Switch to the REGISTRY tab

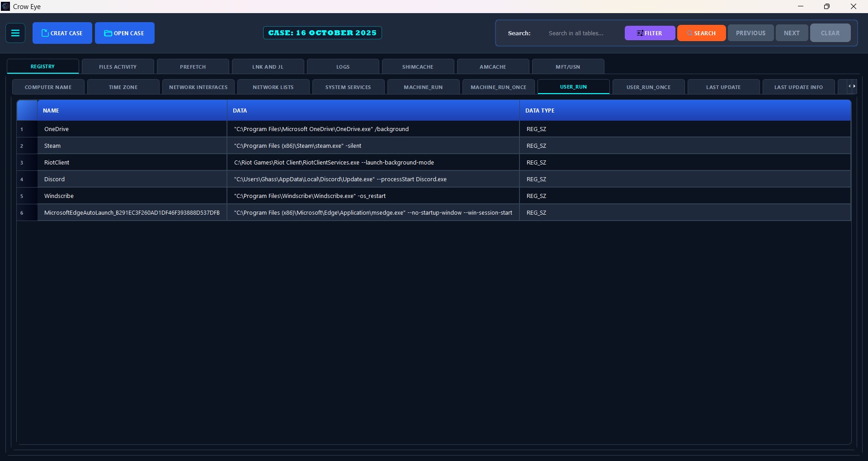click(43, 66)
